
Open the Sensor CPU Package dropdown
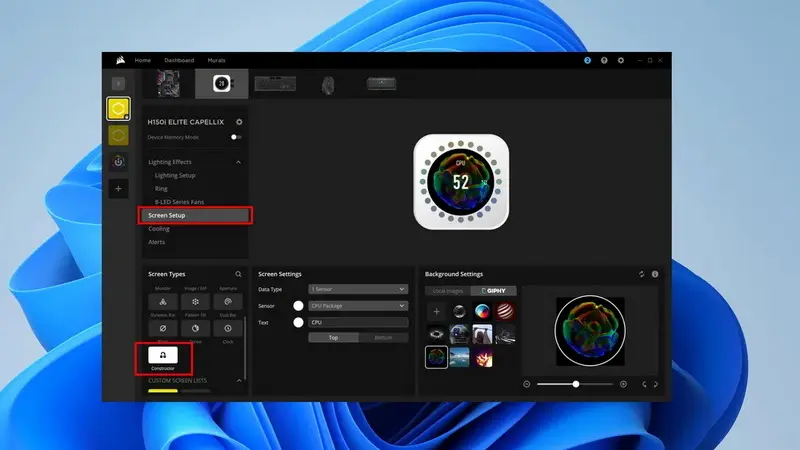(358, 305)
